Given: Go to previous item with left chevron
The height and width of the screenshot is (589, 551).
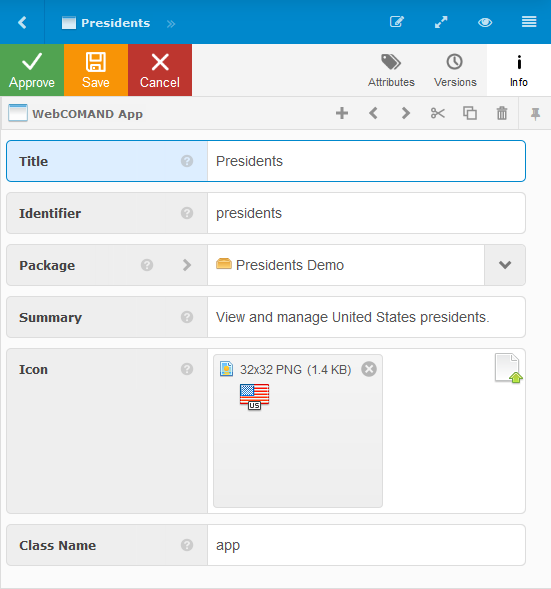Looking at the screenshot, I should click(373, 113).
